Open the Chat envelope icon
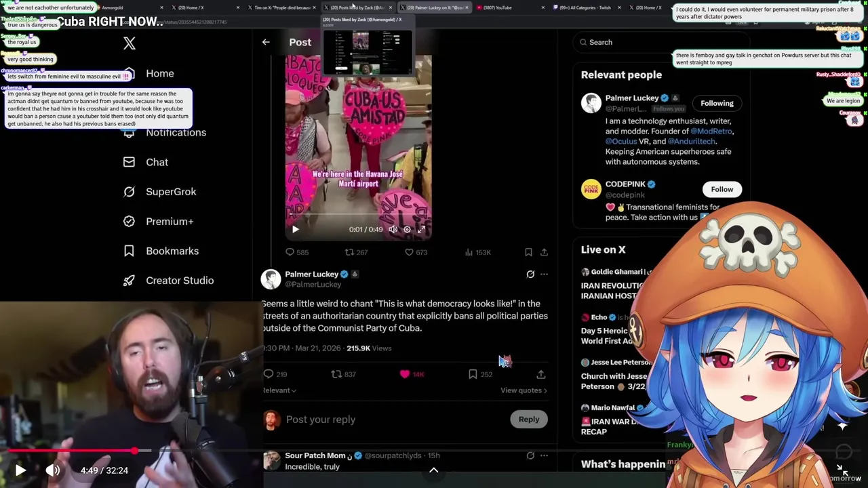This screenshot has height=488, width=868. pos(129,162)
